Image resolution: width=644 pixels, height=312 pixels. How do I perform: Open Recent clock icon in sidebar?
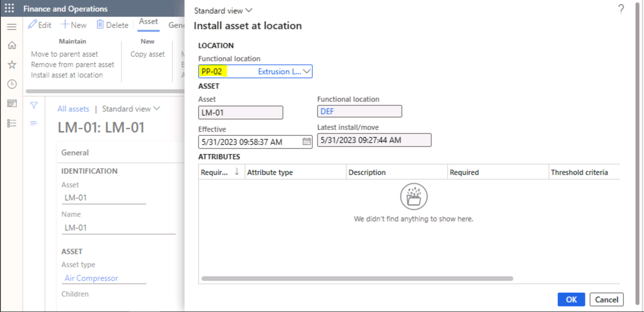click(x=12, y=84)
